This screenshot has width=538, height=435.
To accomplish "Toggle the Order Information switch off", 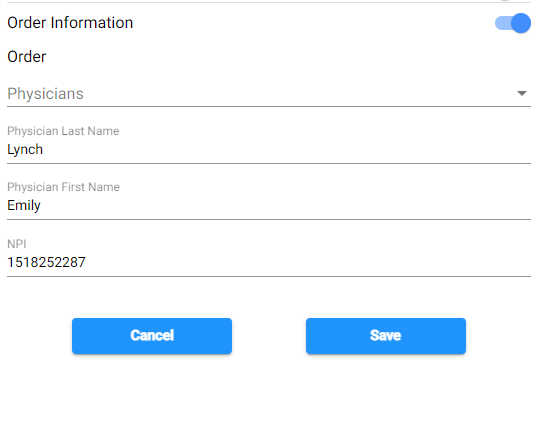I will coord(513,23).
